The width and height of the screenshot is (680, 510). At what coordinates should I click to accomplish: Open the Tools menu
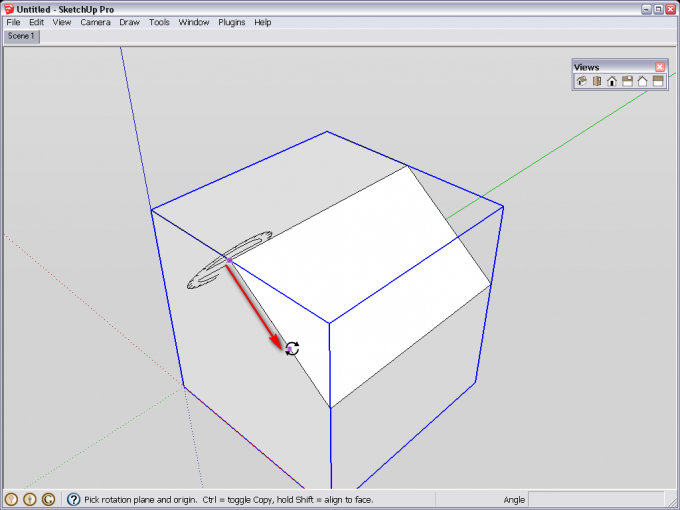pyautogui.click(x=159, y=22)
